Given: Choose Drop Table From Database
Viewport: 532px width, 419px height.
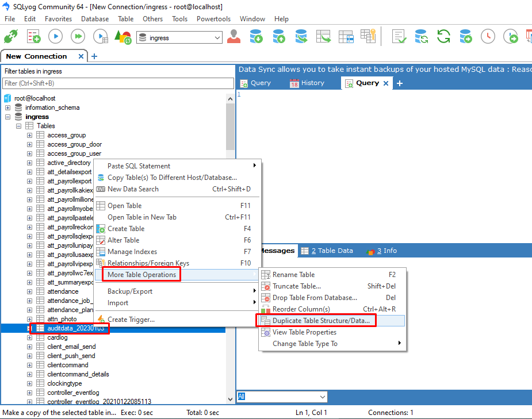Looking at the screenshot, I should tap(332, 298).
